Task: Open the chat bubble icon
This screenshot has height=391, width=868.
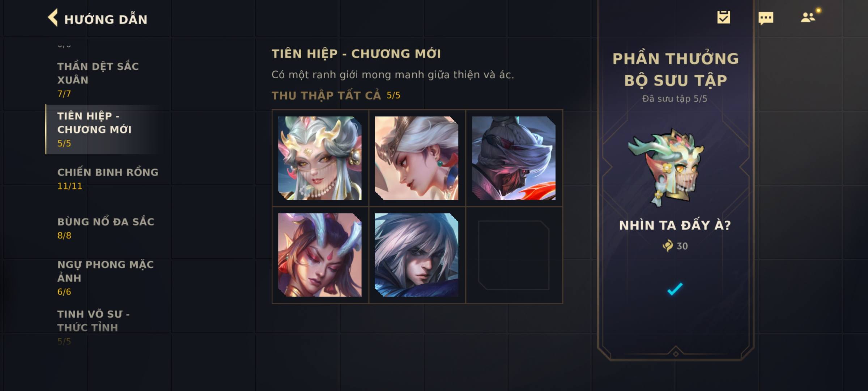Action: [766, 18]
